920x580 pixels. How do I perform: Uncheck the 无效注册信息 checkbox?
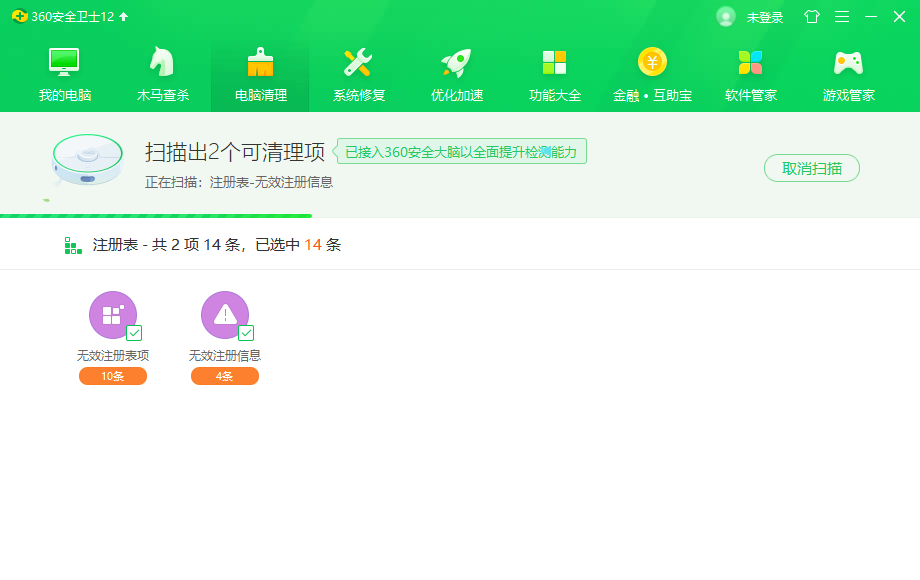coord(246,333)
